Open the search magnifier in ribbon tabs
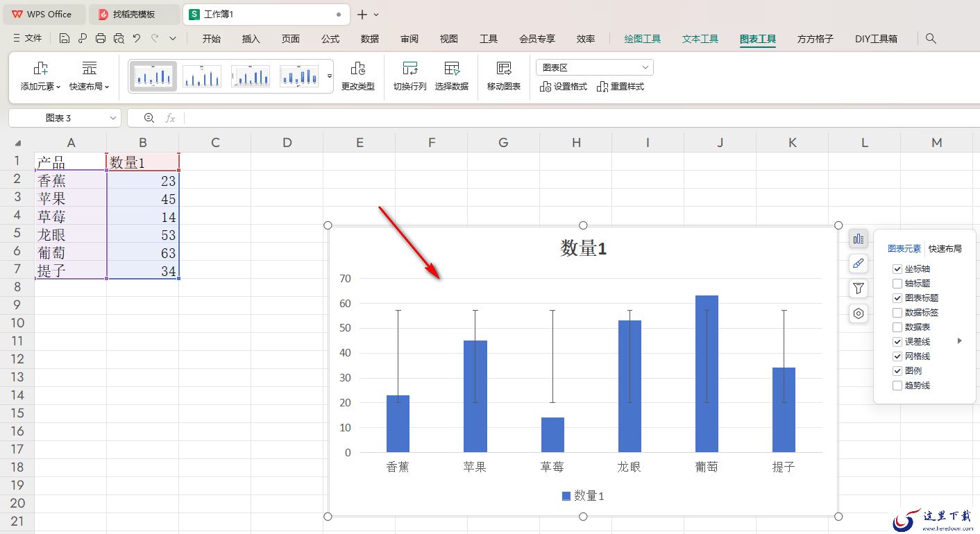 (931, 39)
